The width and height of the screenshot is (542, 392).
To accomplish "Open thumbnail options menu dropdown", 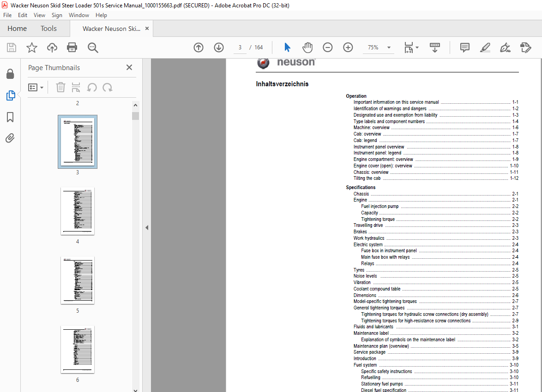I will point(36,87).
